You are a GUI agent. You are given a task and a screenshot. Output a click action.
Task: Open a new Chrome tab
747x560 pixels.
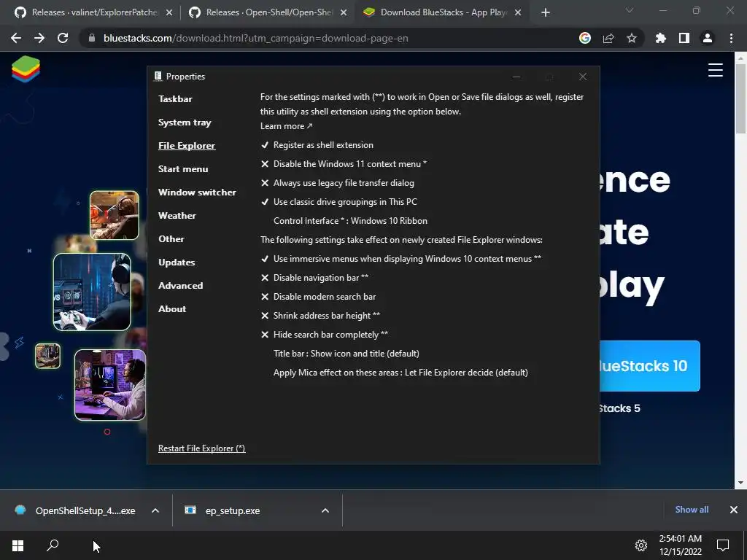[x=546, y=12]
